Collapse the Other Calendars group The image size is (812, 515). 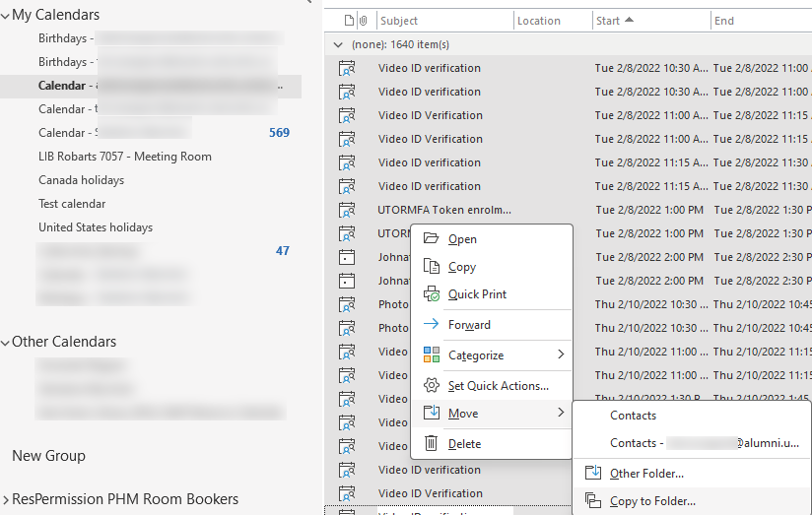6,343
